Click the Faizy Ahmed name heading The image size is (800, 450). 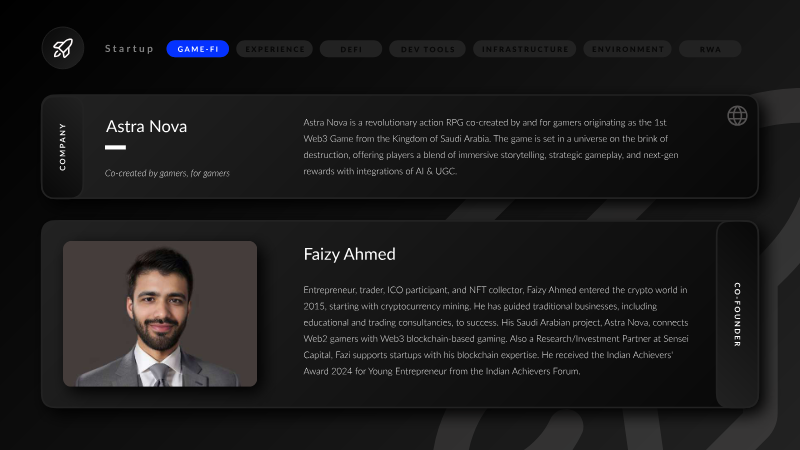click(x=349, y=254)
